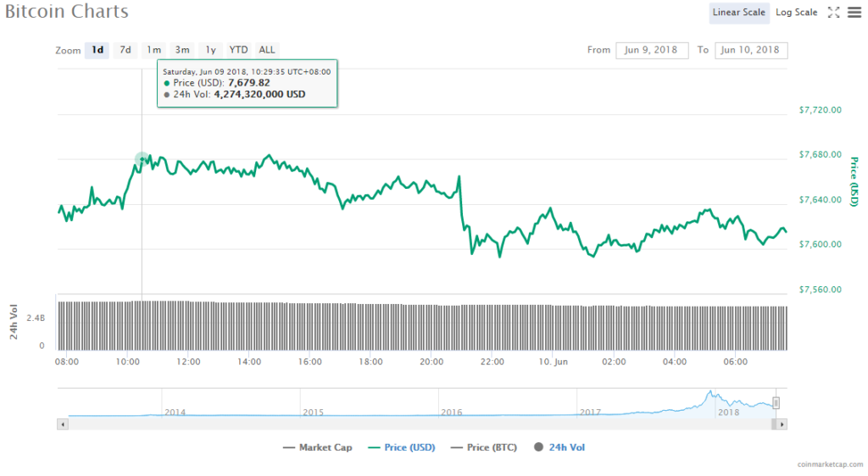The height and width of the screenshot is (476, 868).
Task: Click the $7,560.00 axis label
Action: (820, 289)
